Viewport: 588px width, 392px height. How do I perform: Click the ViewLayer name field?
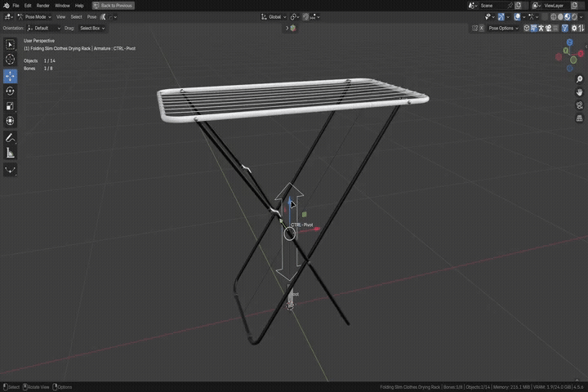(x=556, y=6)
